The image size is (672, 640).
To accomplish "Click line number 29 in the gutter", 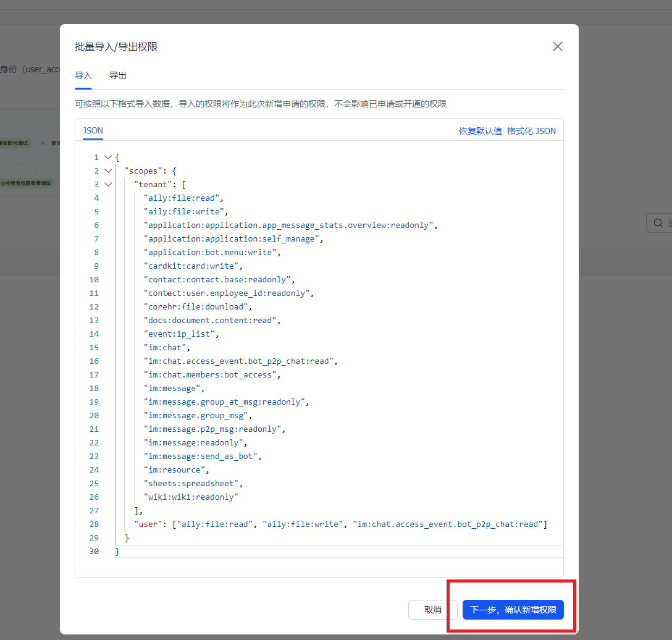I will pos(94,538).
